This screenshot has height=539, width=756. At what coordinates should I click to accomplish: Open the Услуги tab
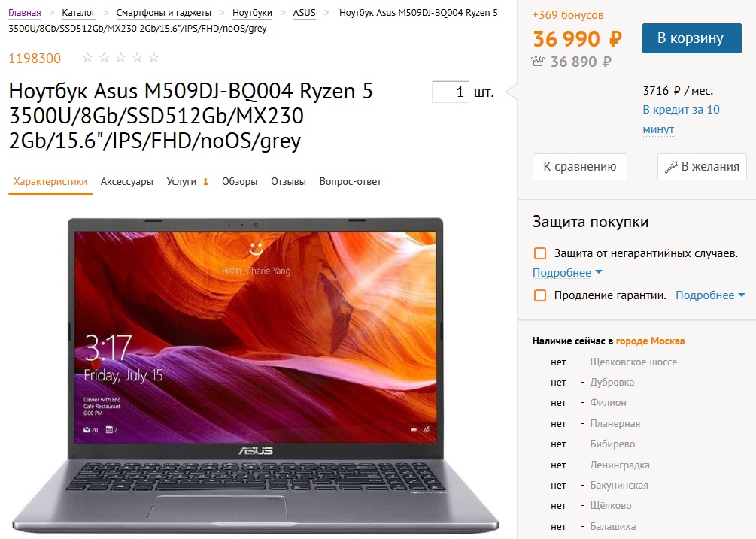pos(187,182)
